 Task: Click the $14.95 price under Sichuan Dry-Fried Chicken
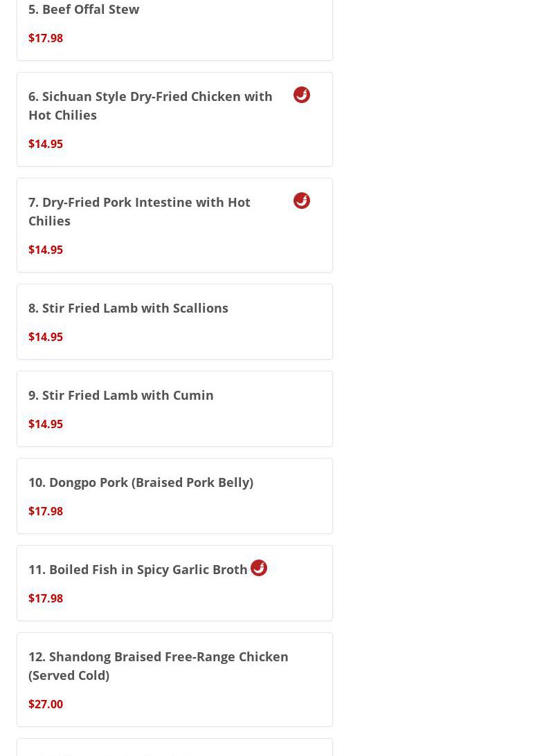pos(46,144)
